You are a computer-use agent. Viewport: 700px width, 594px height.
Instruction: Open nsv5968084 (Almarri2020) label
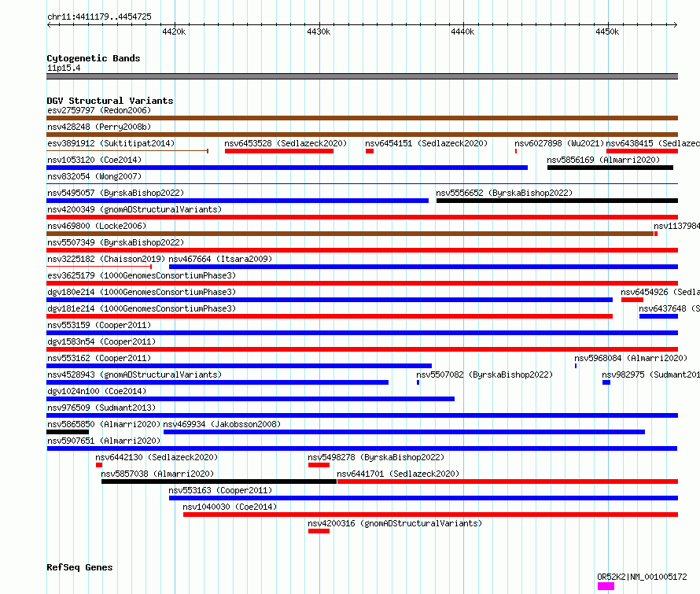pyautogui.click(x=631, y=358)
